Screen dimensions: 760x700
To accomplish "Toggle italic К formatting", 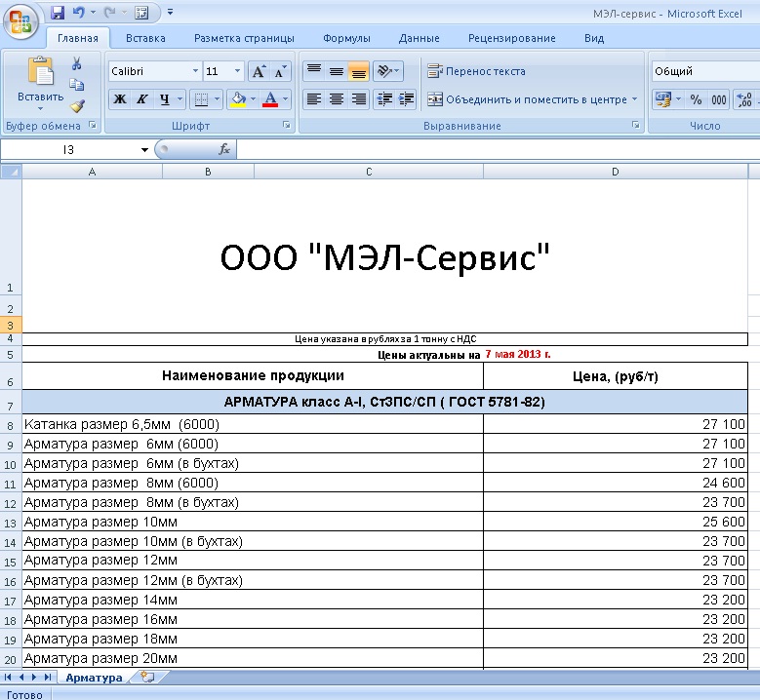I will click(141, 99).
